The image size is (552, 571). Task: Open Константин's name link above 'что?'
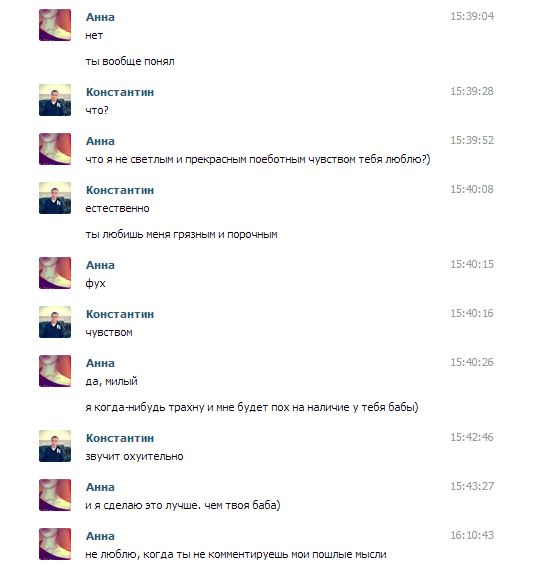(120, 92)
